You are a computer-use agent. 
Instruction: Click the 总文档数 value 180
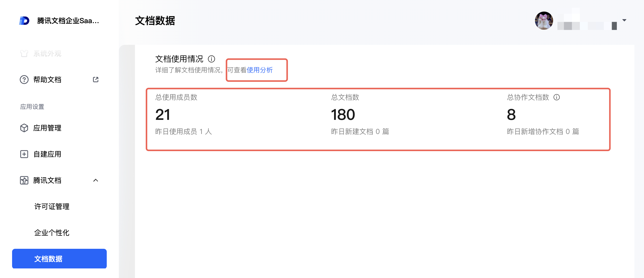click(x=343, y=115)
